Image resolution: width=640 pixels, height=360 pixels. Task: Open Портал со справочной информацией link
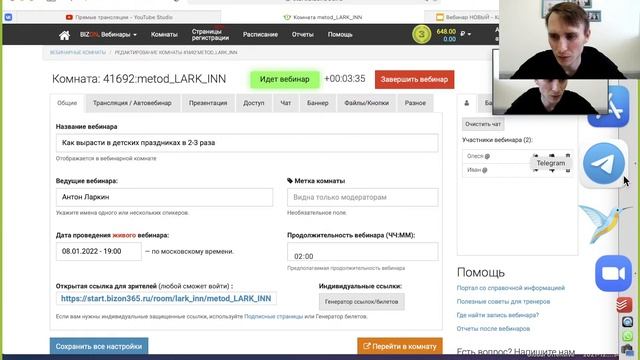click(511, 288)
